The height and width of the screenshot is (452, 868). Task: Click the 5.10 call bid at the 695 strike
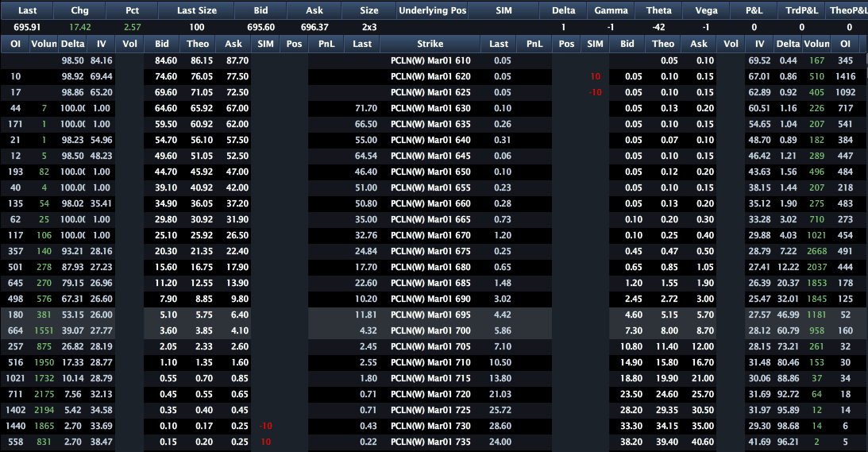[x=162, y=315]
